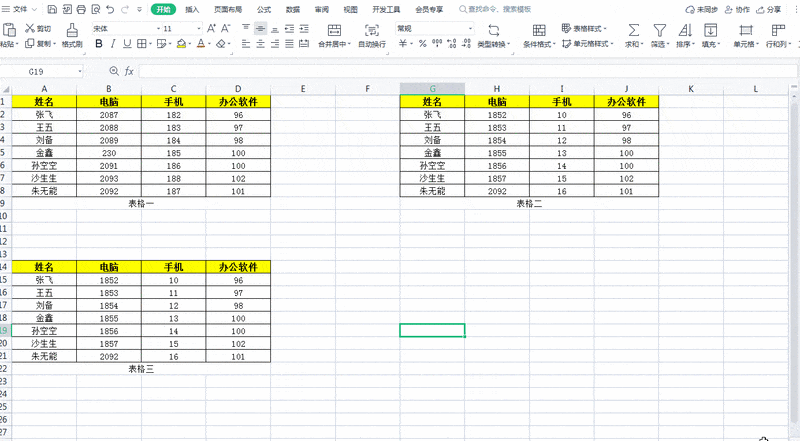Open the 文件 menu dropdown

tap(20, 9)
